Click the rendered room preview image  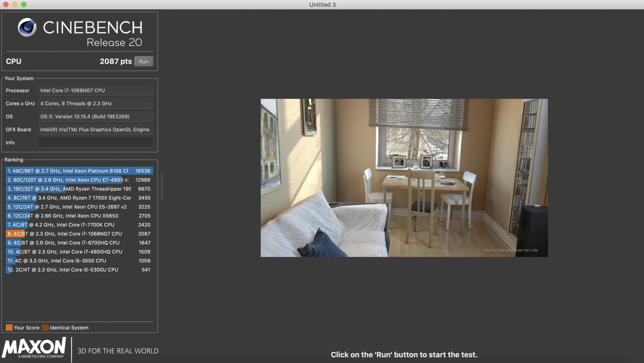[x=404, y=178]
